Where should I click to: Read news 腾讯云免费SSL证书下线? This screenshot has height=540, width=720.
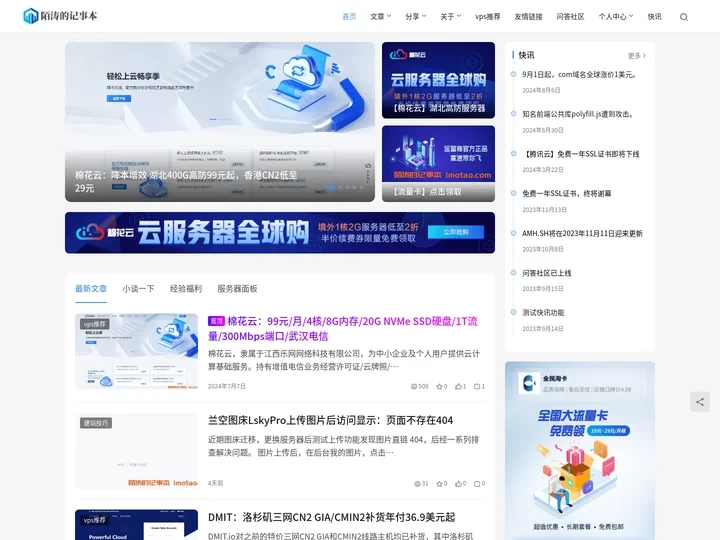[x=580, y=154]
